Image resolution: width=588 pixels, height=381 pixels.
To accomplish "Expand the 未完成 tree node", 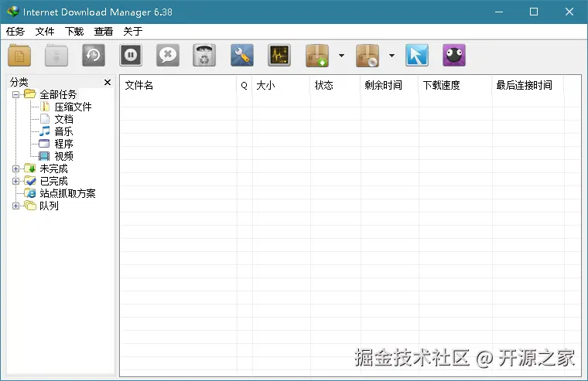I will 15,168.
